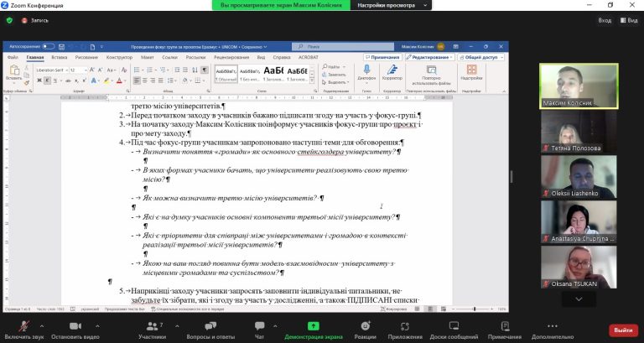Click the bulleted list icon in Word
Viewport: 644px width, 343px height.
click(x=137, y=70)
